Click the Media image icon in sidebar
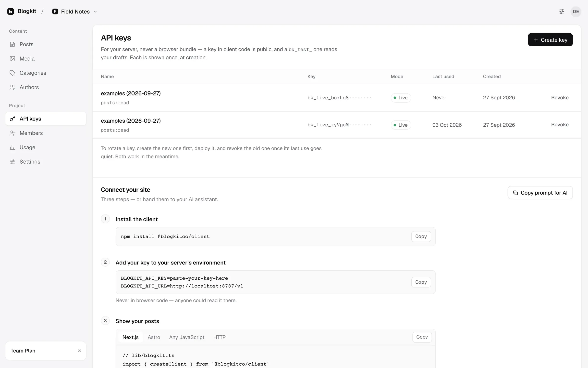 [12, 59]
